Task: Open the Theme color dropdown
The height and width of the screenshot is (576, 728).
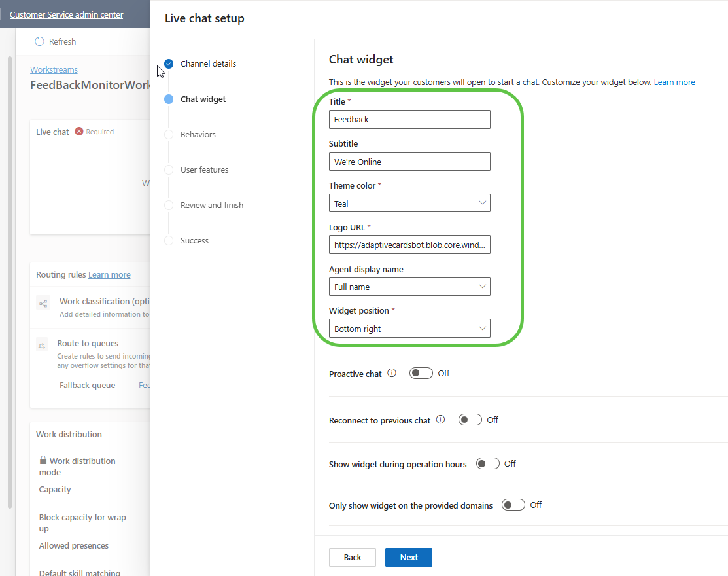Action: click(x=409, y=204)
